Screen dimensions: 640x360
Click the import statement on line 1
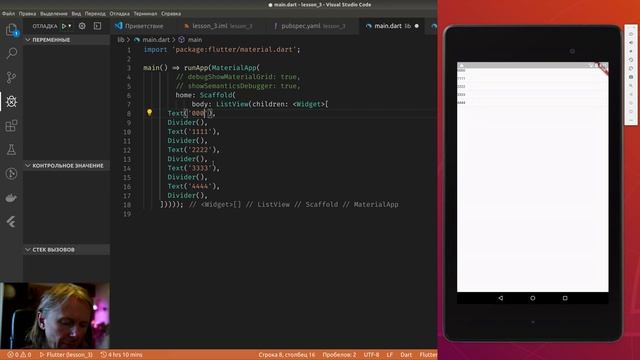(x=222, y=49)
